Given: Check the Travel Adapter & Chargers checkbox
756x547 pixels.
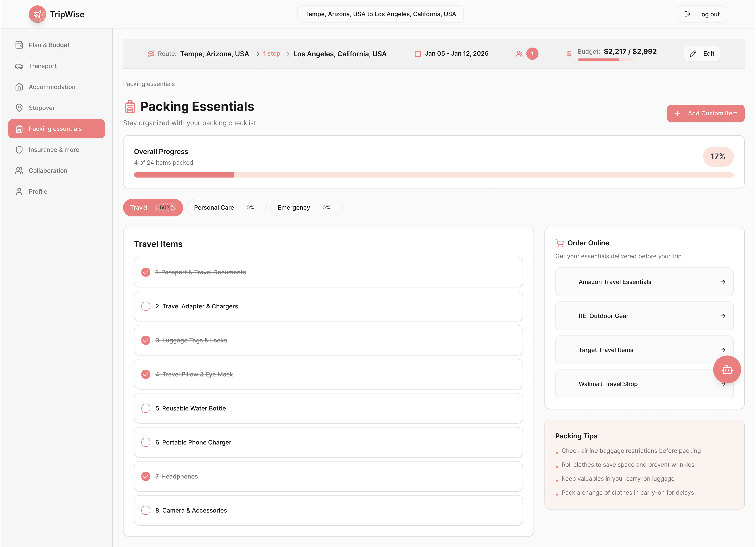Looking at the screenshot, I should pyautogui.click(x=146, y=306).
